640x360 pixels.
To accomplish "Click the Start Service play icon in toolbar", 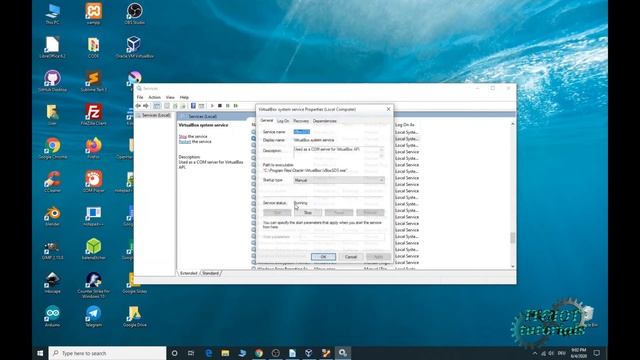I will point(212,106).
